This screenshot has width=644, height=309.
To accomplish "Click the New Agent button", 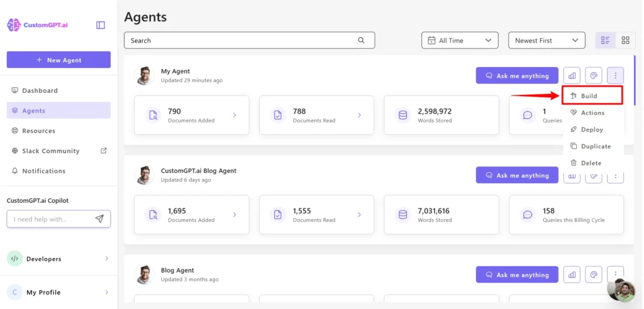I will (x=58, y=60).
